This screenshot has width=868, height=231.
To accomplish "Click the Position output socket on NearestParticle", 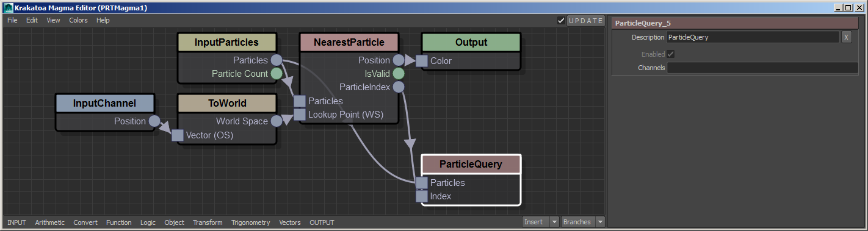I will (x=398, y=60).
